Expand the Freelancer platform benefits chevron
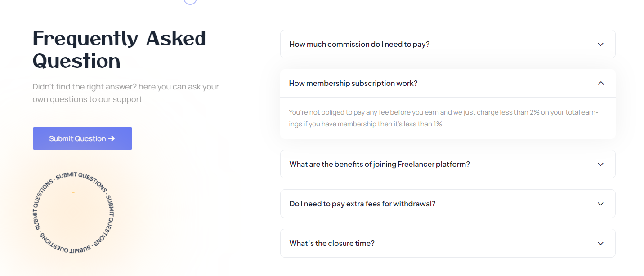The height and width of the screenshot is (276, 644). point(600,164)
